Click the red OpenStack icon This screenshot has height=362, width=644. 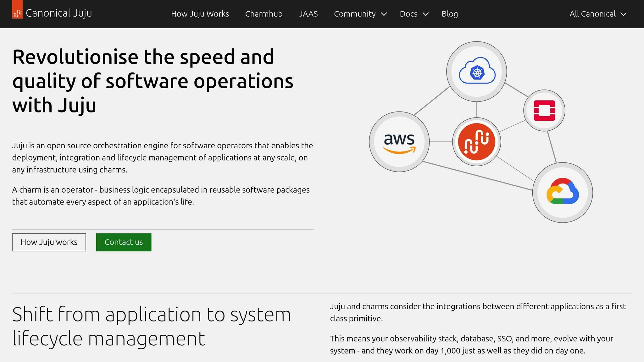tap(544, 111)
